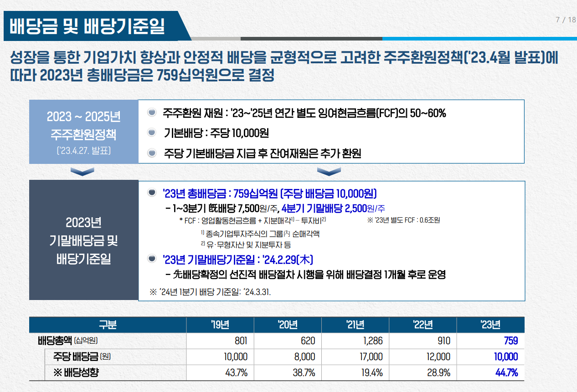This screenshot has height=392, width=577.
Task: Click the bullet before '23년 기말배당기준일
Action: (152, 260)
